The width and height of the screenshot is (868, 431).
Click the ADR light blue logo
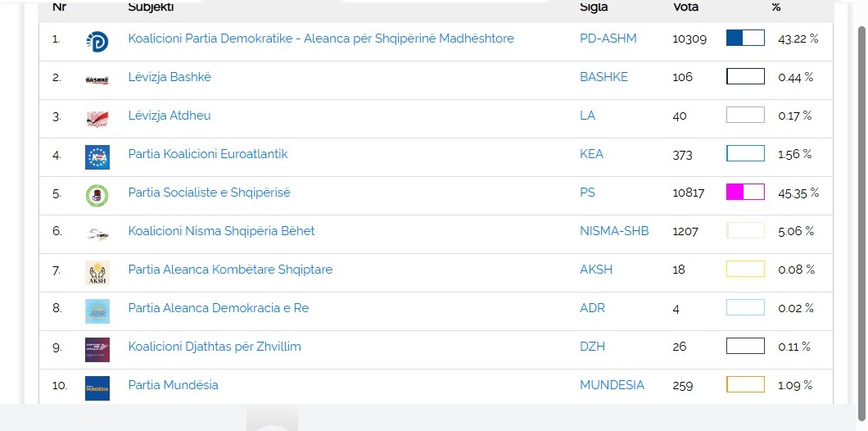97,311
